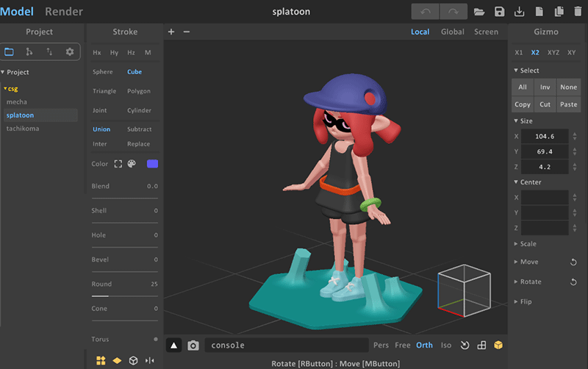Screen dimensions: 588x369
Task: Switch to the Render tab
Action: tap(64, 12)
